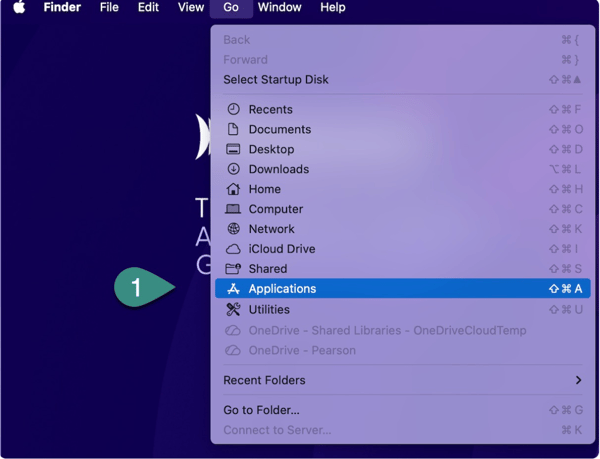Screen dimensions: 600x459
Task: Select Network in the Go menu
Action: tap(403, 229)
